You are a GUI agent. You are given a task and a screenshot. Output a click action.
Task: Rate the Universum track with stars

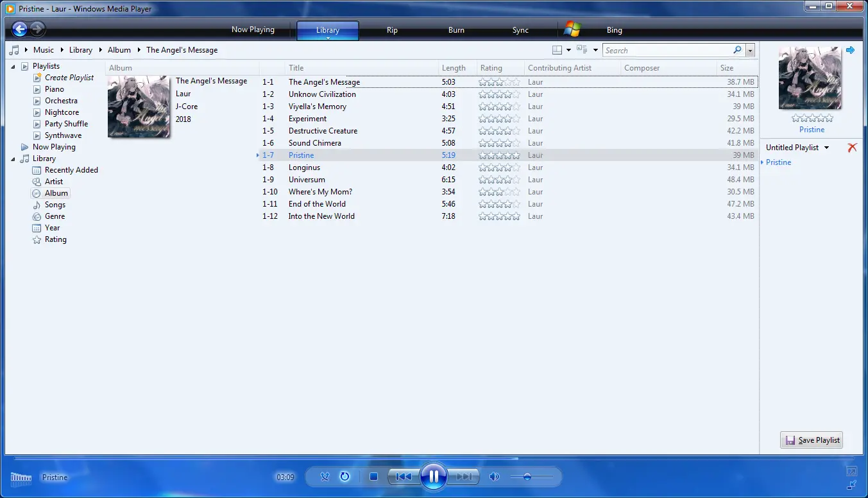(x=499, y=180)
